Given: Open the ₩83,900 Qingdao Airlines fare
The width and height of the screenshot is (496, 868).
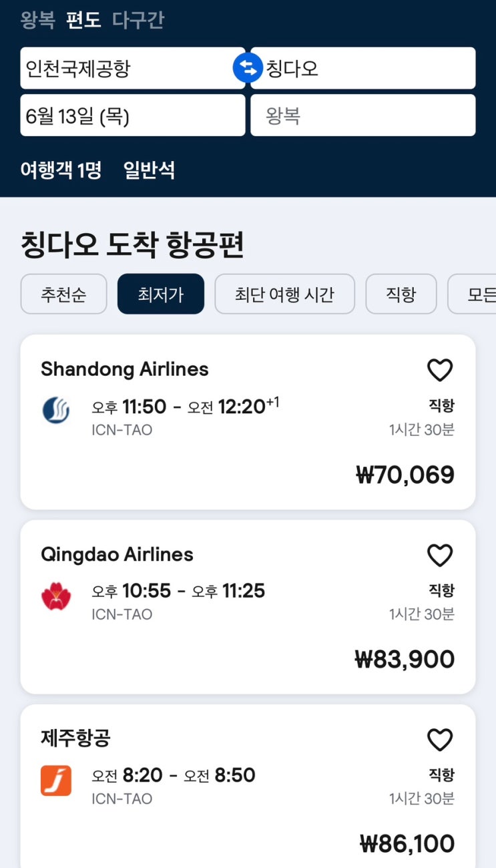Looking at the screenshot, I should tap(405, 659).
